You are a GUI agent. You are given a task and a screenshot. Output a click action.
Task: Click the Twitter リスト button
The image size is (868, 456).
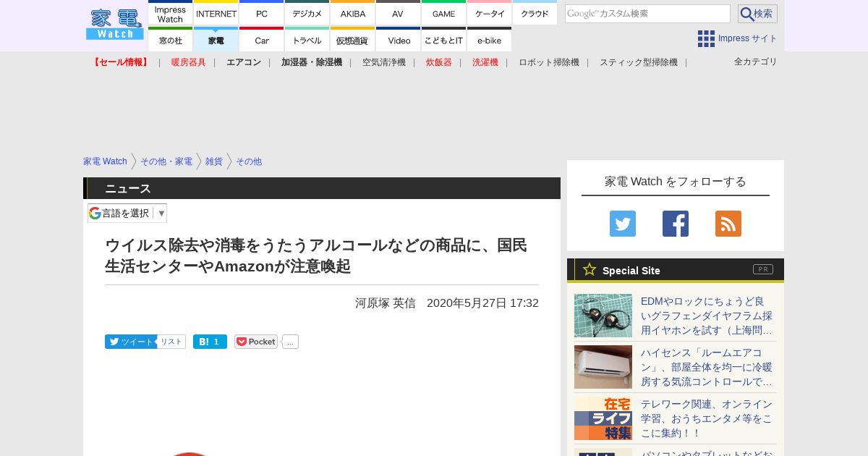171,342
